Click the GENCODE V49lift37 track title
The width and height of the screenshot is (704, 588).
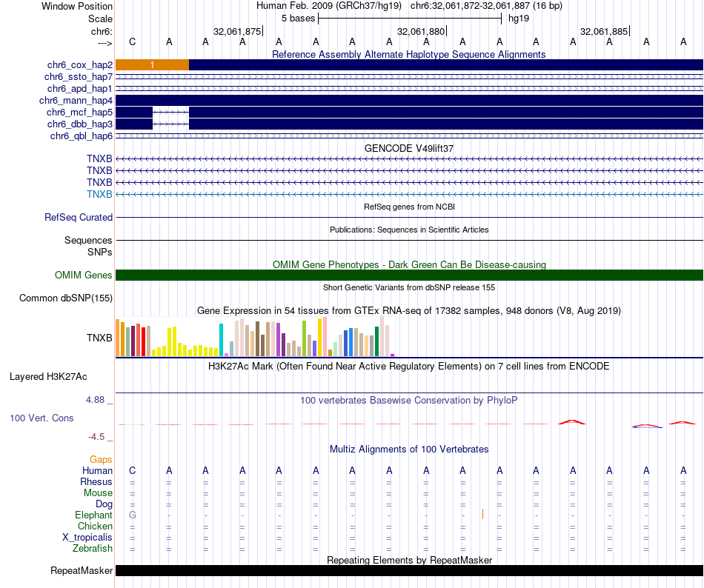(x=409, y=148)
